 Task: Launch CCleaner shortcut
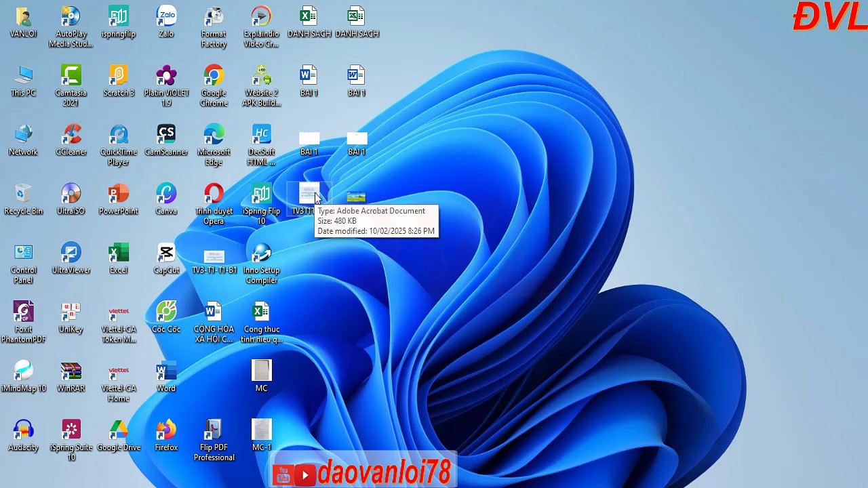click(x=71, y=135)
